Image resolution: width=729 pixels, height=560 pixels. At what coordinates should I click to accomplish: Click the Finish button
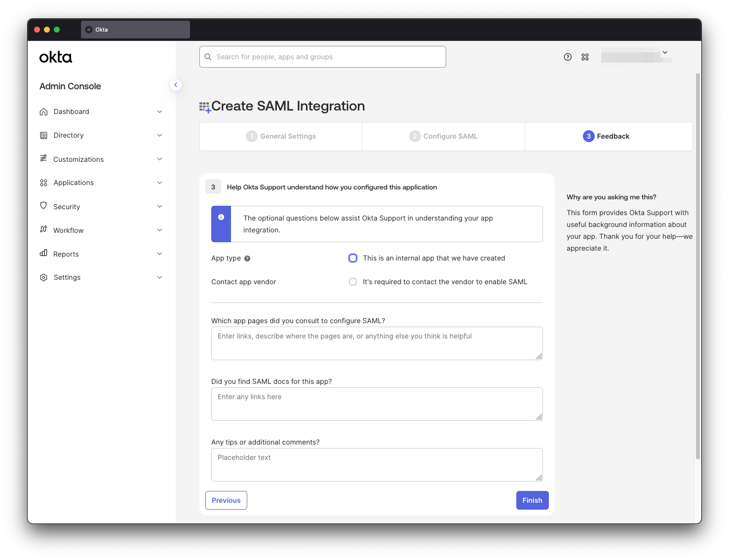coord(532,500)
